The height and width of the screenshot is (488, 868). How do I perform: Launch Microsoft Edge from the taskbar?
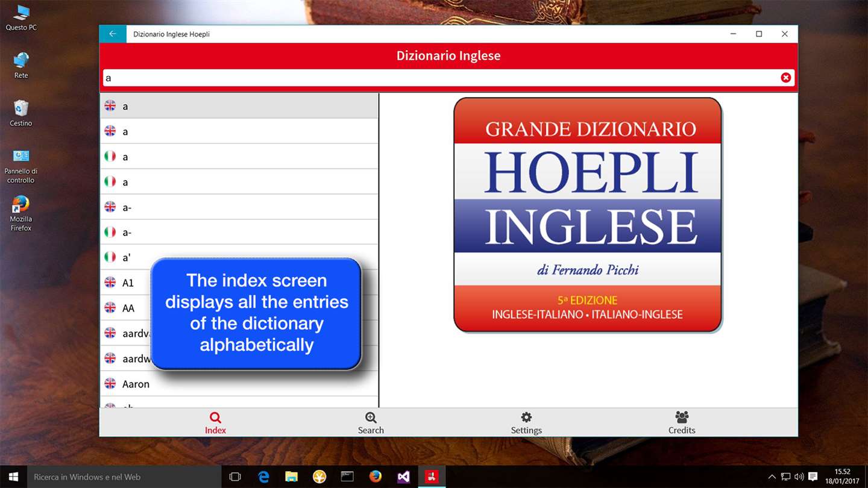coord(263,477)
